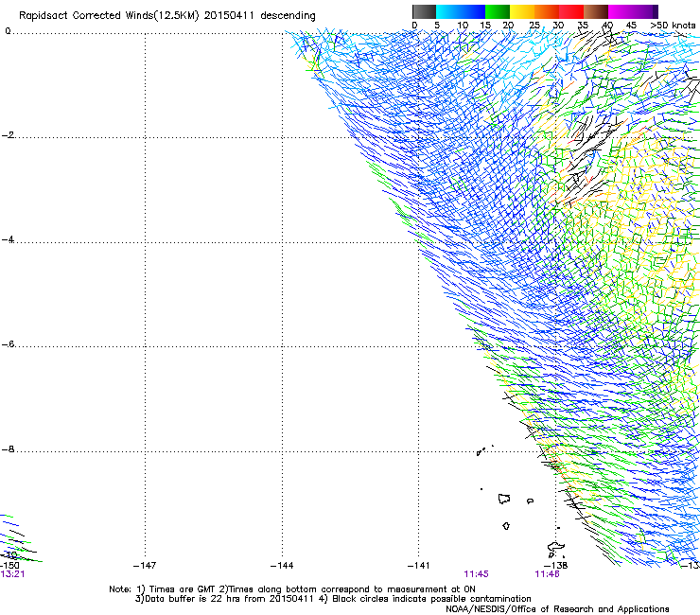
Task: Click the "25" legend scale label
Action: 534,26
